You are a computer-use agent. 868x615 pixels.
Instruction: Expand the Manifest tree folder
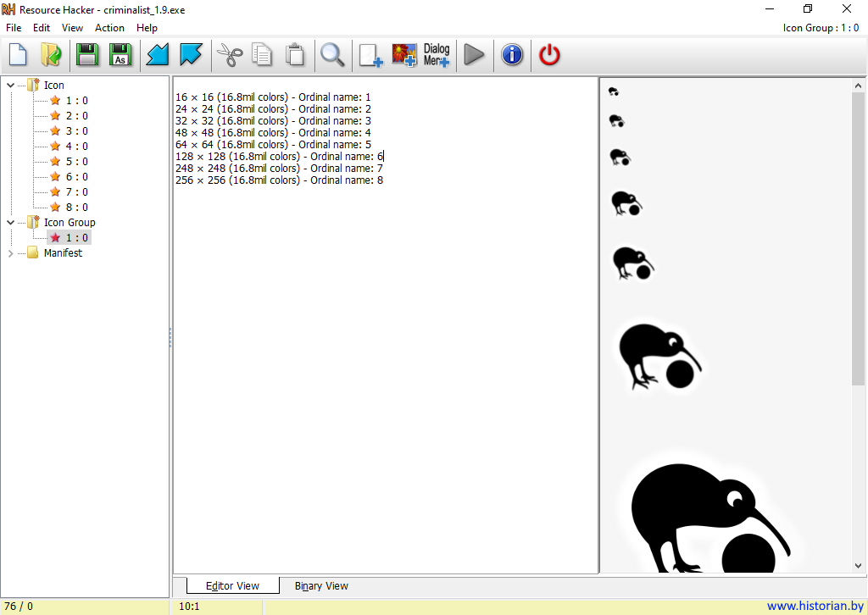10,253
